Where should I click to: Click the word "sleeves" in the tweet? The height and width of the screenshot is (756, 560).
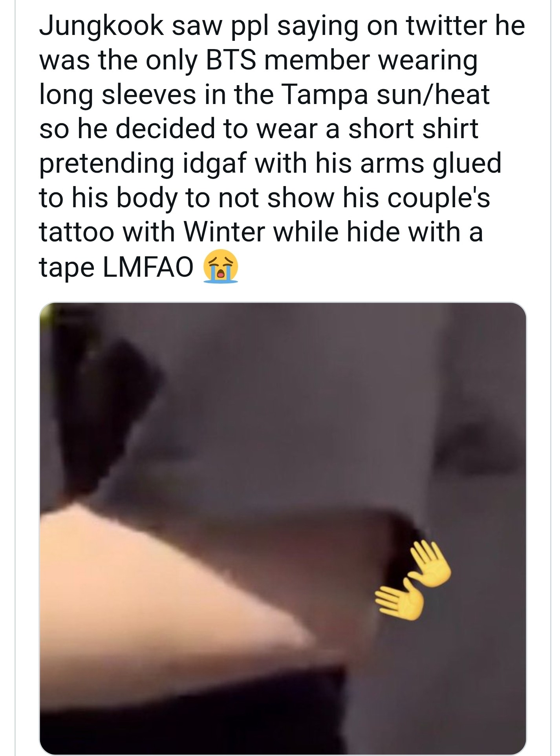tap(149, 95)
